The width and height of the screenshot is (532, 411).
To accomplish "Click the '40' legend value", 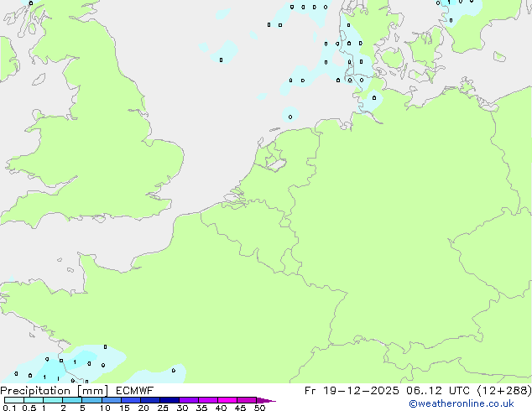I will 221,408.
